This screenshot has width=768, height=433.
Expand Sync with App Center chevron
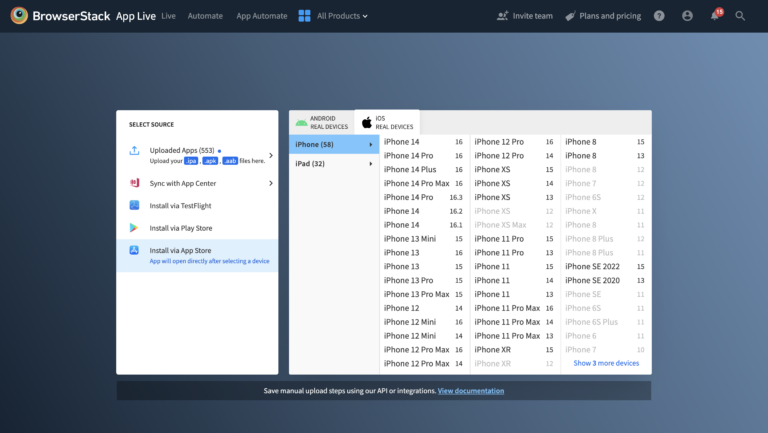tap(271, 183)
